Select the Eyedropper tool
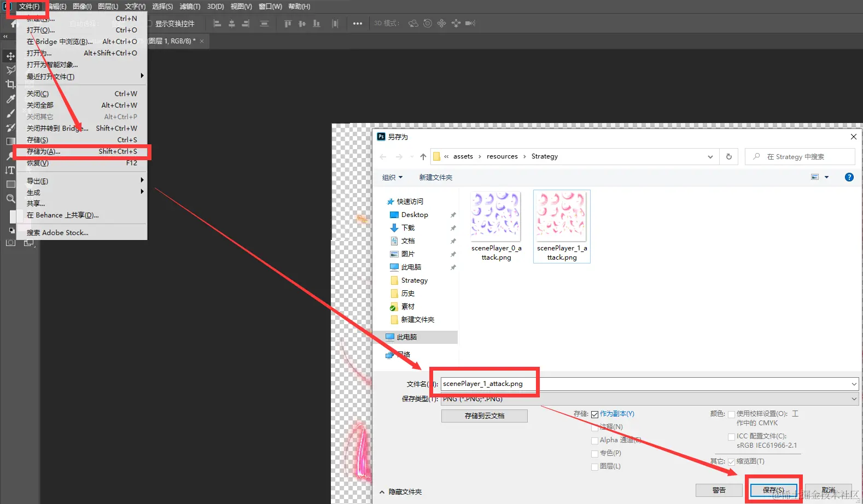Image resolution: width=863 pixels, height=504 pixels. click(x=10, y=99)
